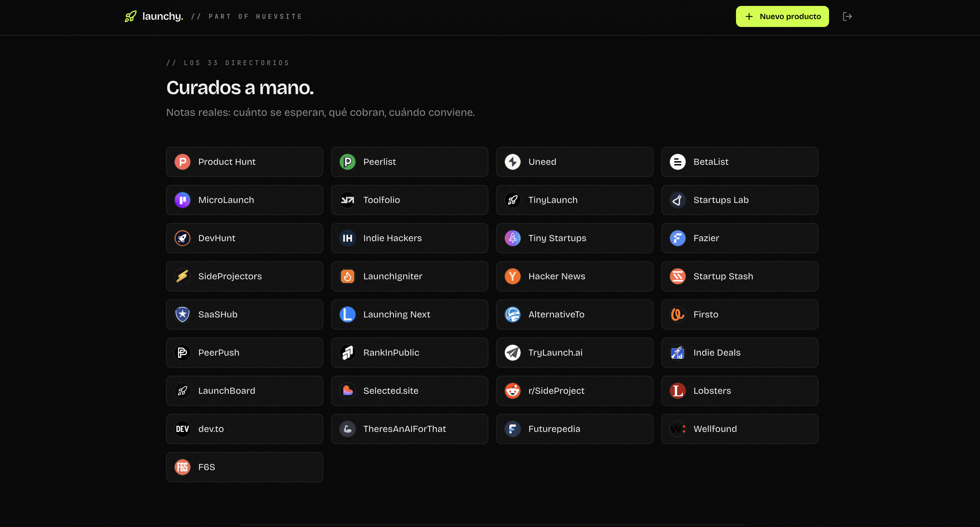Click the Indie Hackers IH icon

[348, 238]
